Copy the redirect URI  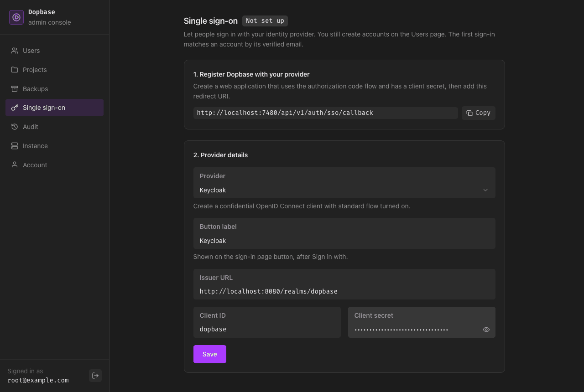pyautogui.click(x=479, y=113)
